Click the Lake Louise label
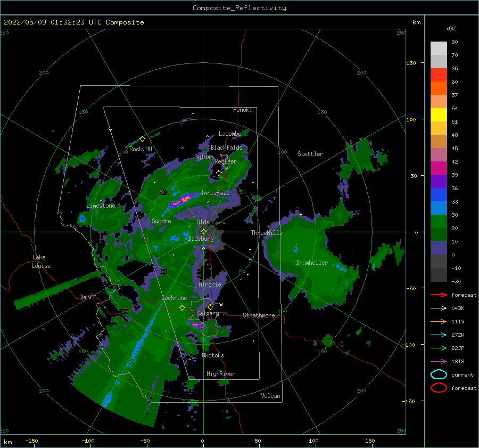The image size is (479, 448). 41,262
